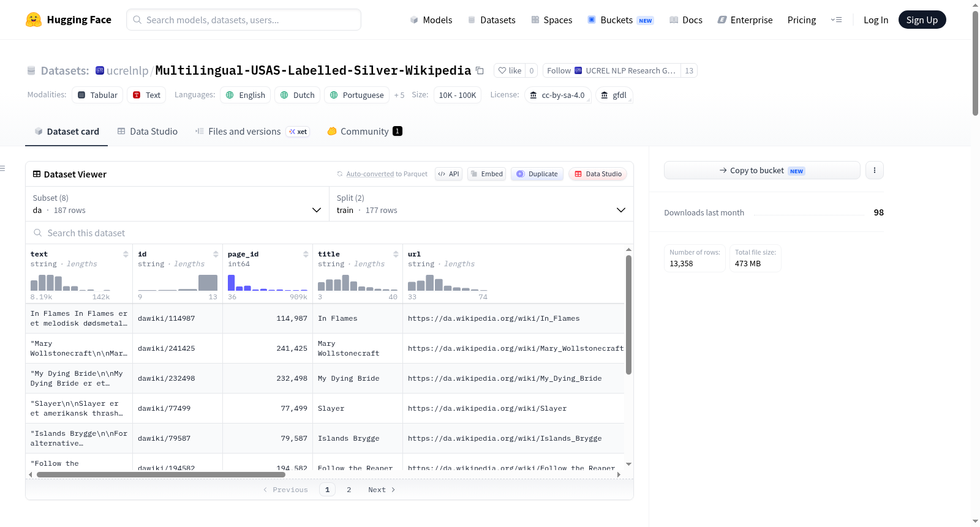Select the Portuguese language tag

point(357,95)
